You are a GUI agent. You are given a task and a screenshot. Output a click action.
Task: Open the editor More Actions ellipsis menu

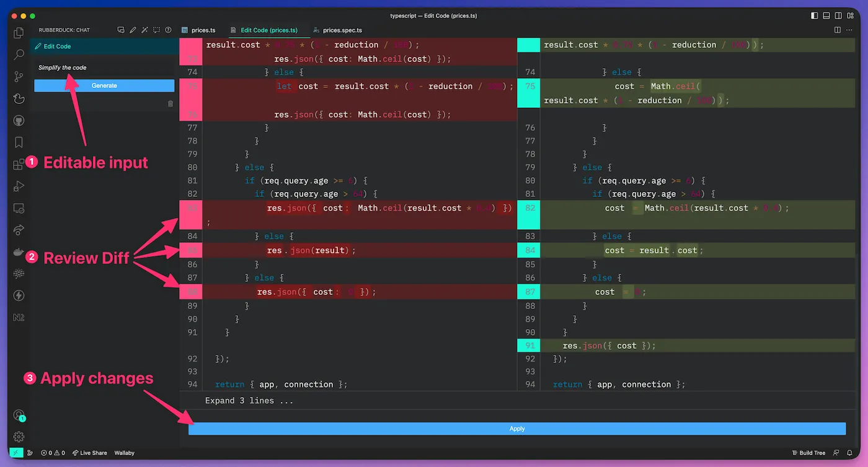(850, 30)
